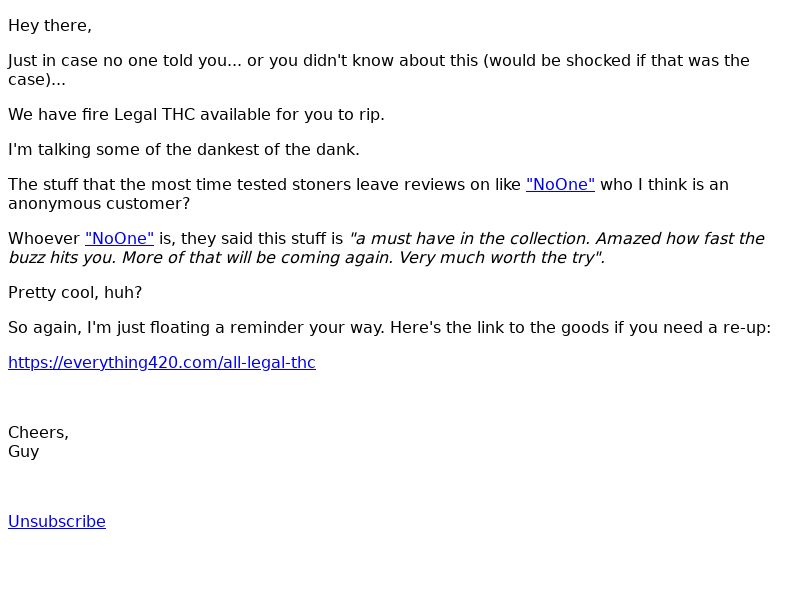The image size is (800, 600).
Task: Click the "We have fire Legal THC" line
Action: pyautogui.click(x=196, y=114)
